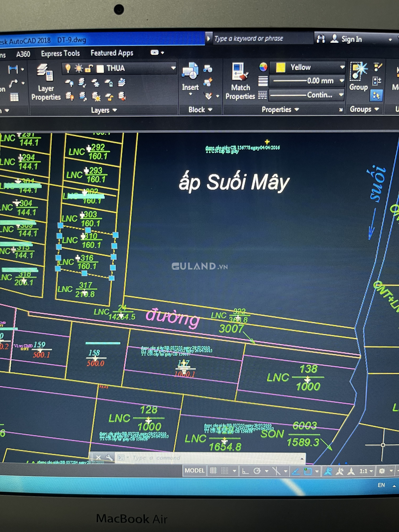399x532 pixels.
Task: Click the MODEL space button
Action: pos(194,471)
